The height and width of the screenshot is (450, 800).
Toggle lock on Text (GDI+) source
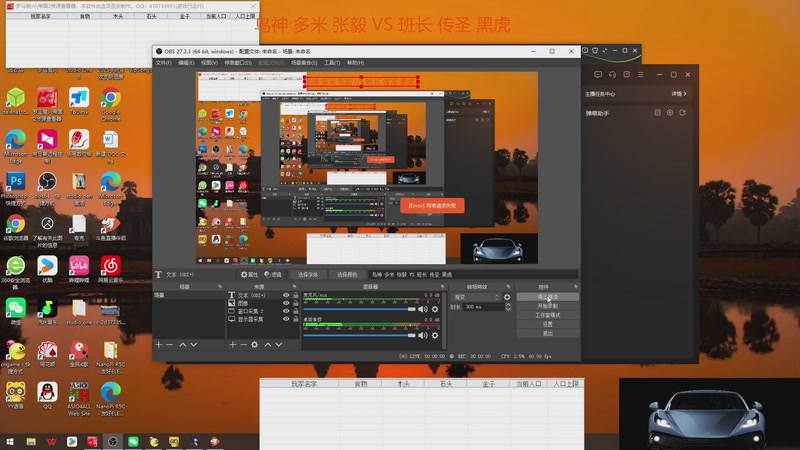(x=295, y=295)
